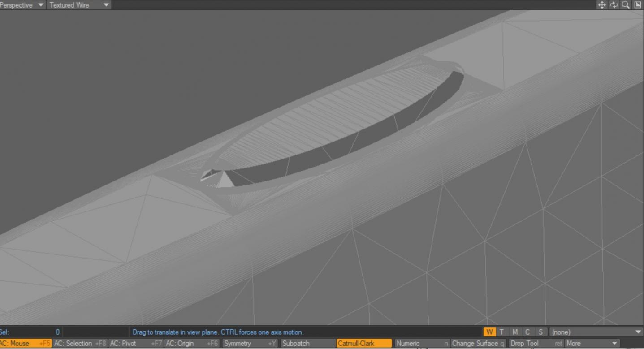Click the maximize viewport icon
Image resolution: width=644 pixels, height=349 pixels.
[638, 5]
